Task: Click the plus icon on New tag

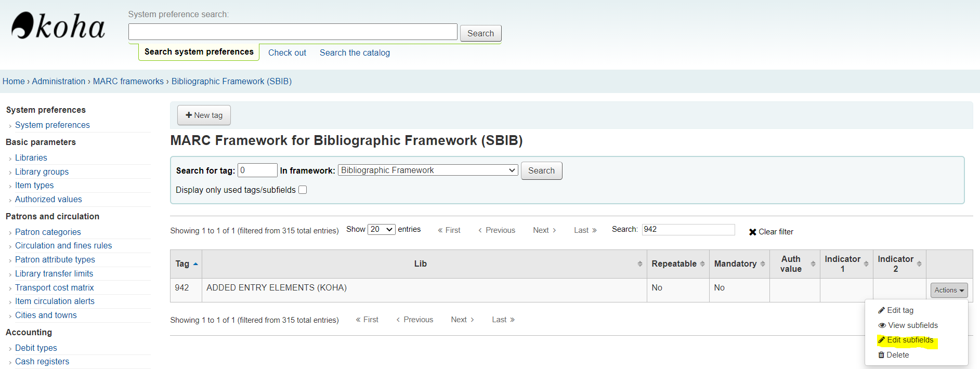Action: click(189, 115)
